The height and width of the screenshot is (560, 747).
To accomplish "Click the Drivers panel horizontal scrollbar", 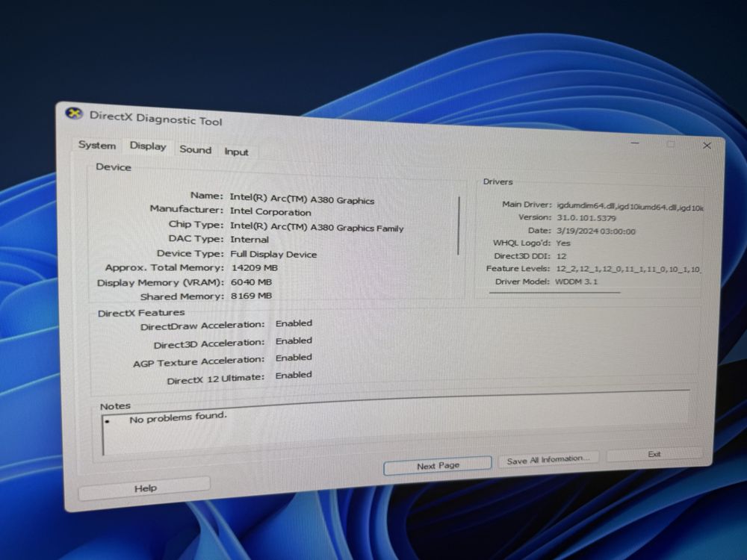I will pyautogui.click(x=554, y=292).
